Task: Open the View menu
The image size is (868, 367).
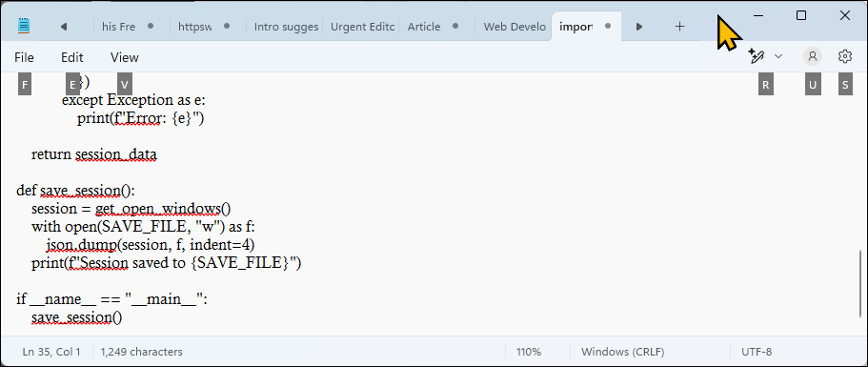Action: coord(125,57)
